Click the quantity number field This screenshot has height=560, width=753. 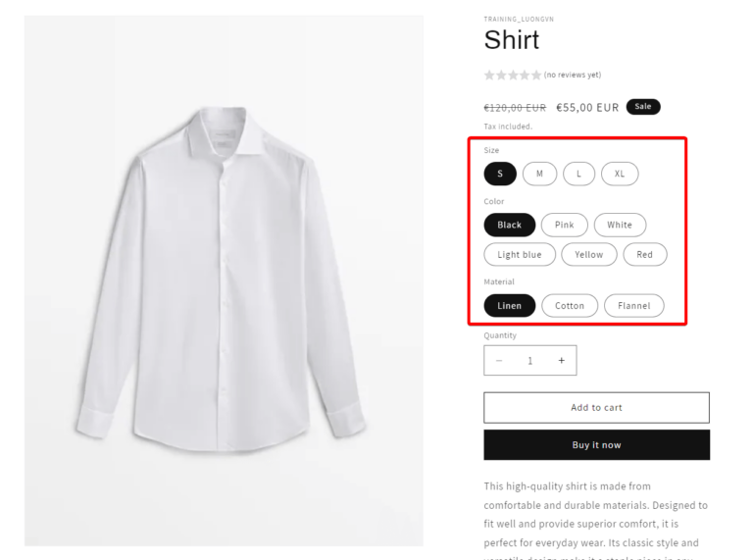pos(530,360)
